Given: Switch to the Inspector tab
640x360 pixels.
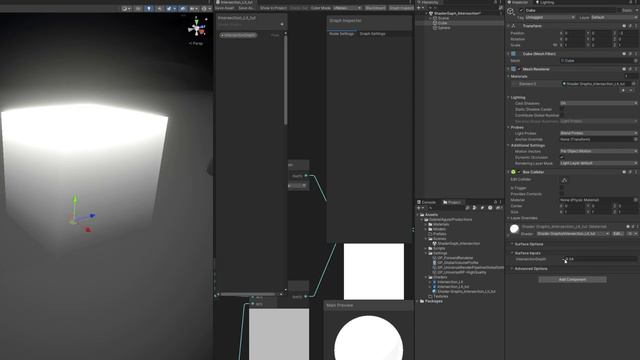Looking at the screenshot, I should click(517, 2).
